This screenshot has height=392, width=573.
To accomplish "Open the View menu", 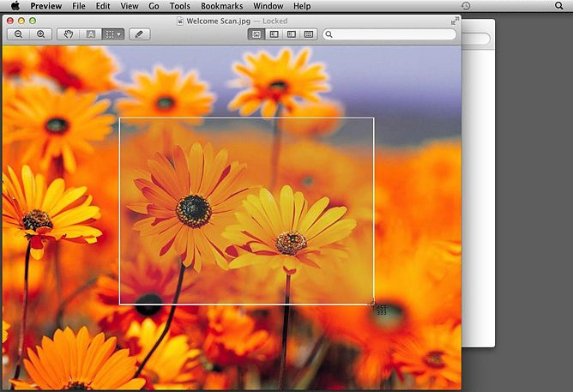I will [x=130, y=6].
